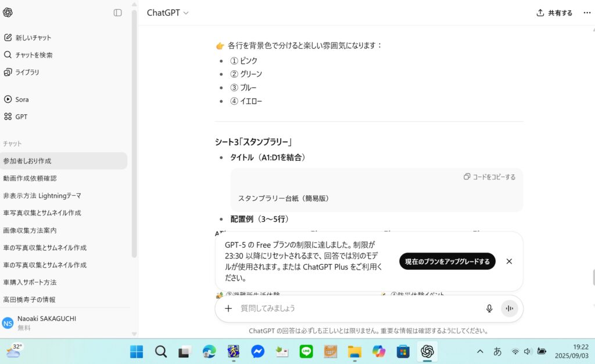595x364 pixels.
Task: Open the clock and date showing 19:22
Action: click(x=572, y=351)
